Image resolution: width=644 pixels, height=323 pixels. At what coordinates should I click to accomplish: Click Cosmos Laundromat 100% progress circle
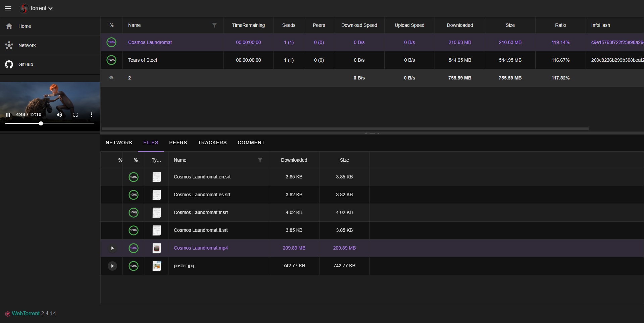click(111, 42)
